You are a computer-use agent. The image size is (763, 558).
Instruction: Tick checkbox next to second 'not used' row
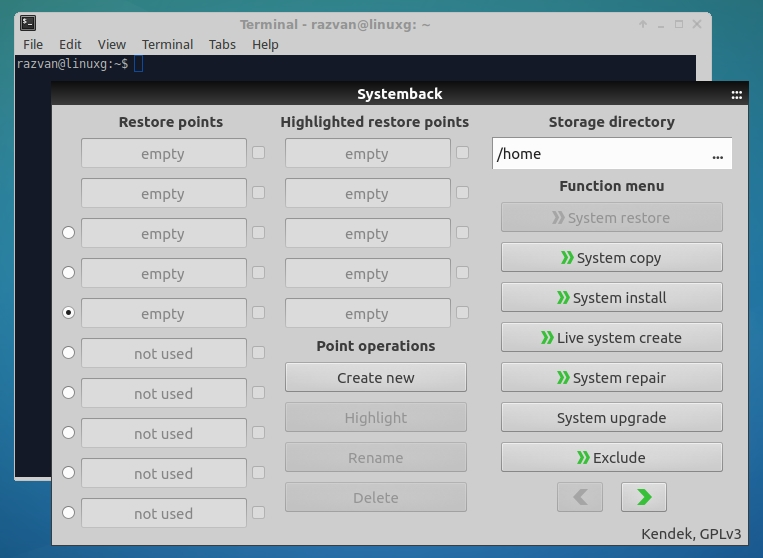pyautogui.click(x=258, y=392)
